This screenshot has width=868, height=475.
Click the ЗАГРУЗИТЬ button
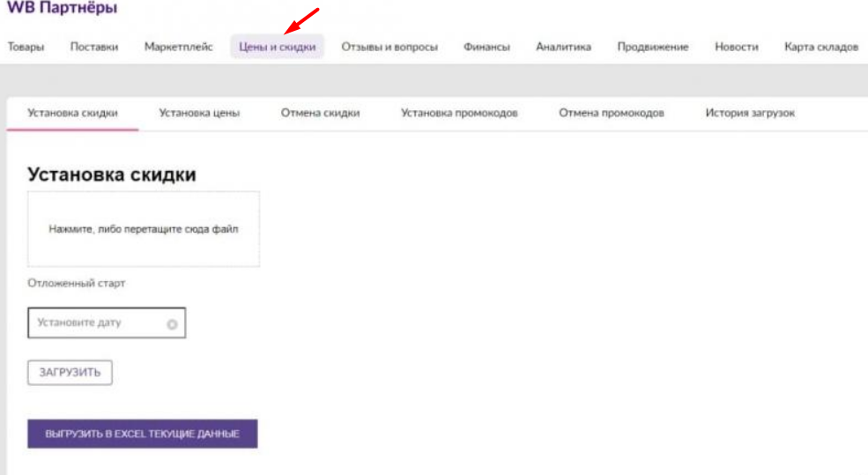tap(70, 373)
